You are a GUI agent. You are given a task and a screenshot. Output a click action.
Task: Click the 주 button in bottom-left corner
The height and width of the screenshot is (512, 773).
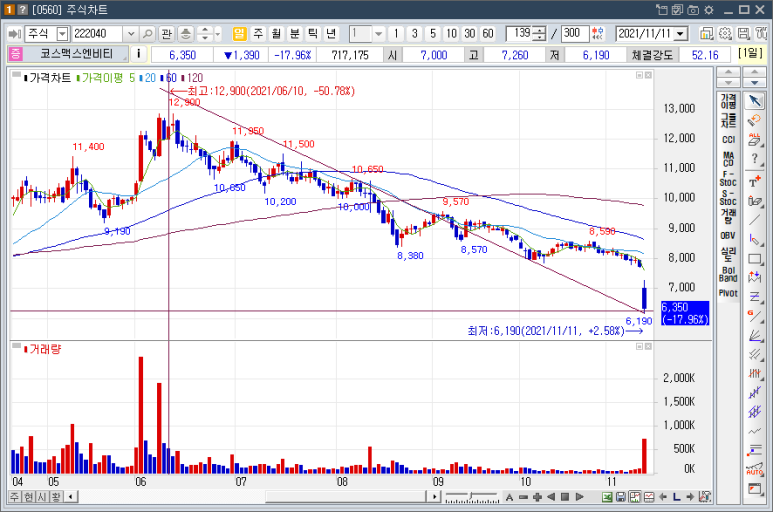pyautogui.click(x=14, y=497)
